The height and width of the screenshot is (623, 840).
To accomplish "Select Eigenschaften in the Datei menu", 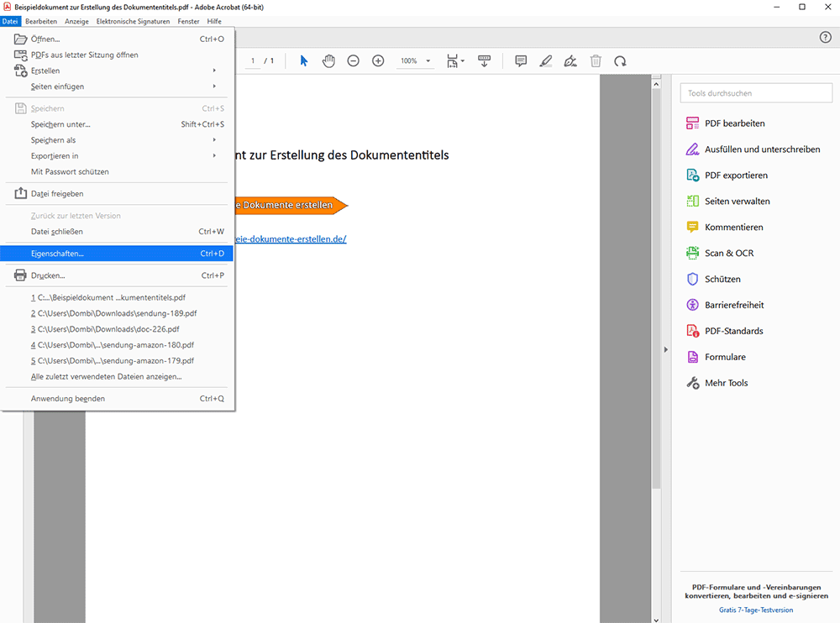I will click(x=117, y=254).
